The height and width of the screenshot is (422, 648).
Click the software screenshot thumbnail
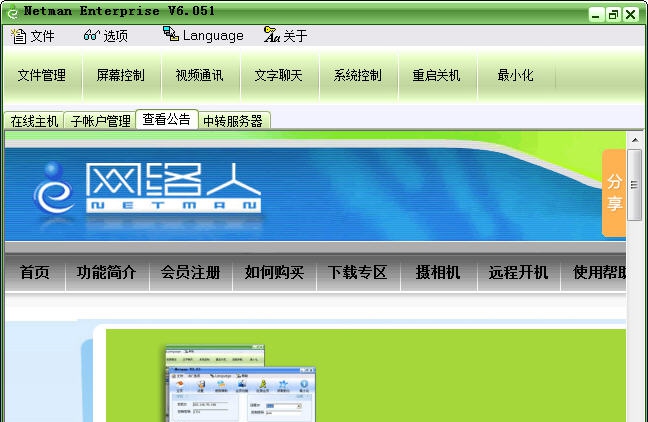coord(241,383)
